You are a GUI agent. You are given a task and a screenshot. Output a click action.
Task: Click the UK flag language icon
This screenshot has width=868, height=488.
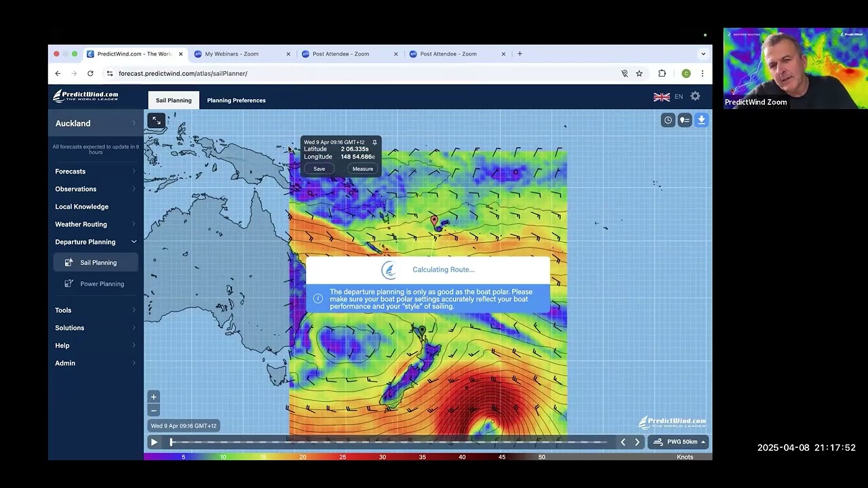pyautogui.click(x=662, y=97)
